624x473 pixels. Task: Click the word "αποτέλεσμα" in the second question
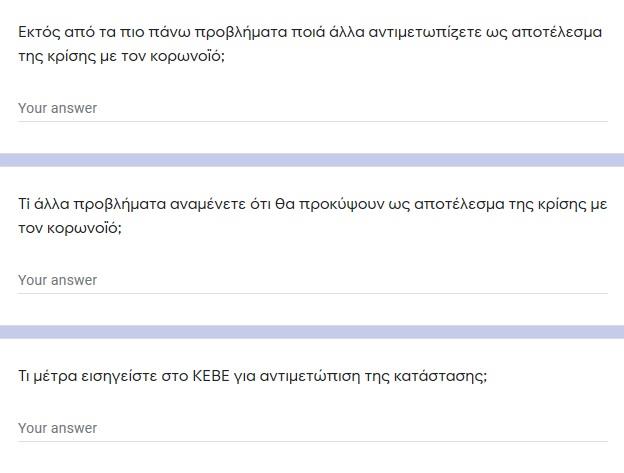click(460, 204)
